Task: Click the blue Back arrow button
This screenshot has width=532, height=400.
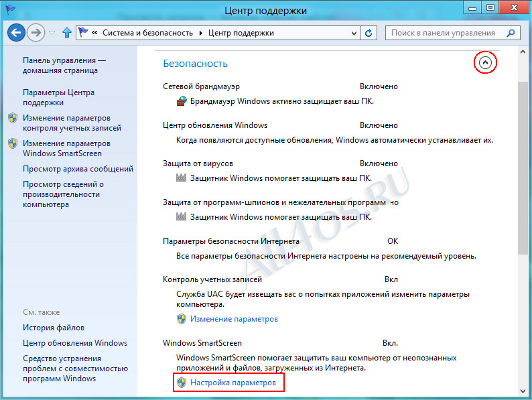Action: [16, 33]
